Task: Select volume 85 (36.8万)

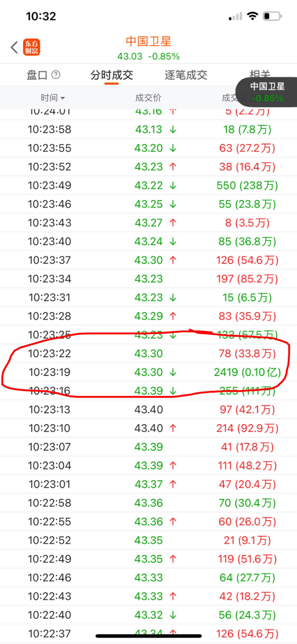Action: [247, 241]
